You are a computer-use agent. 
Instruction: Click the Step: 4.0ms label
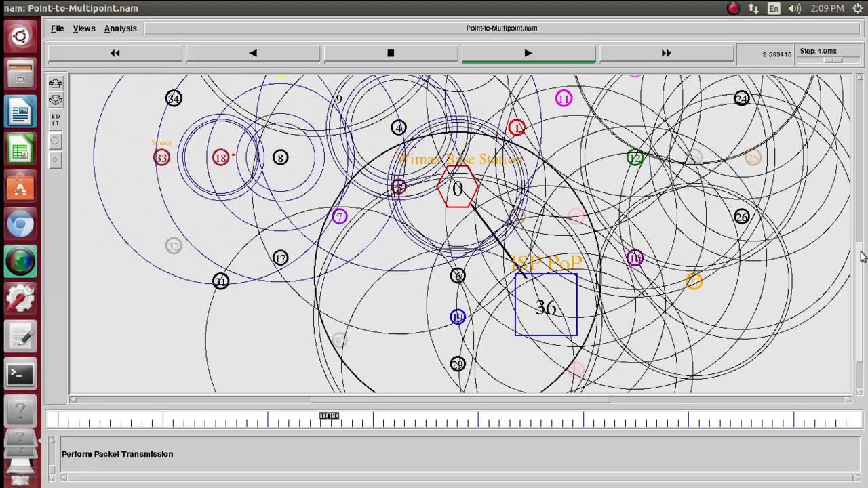(x=818, y=51)
